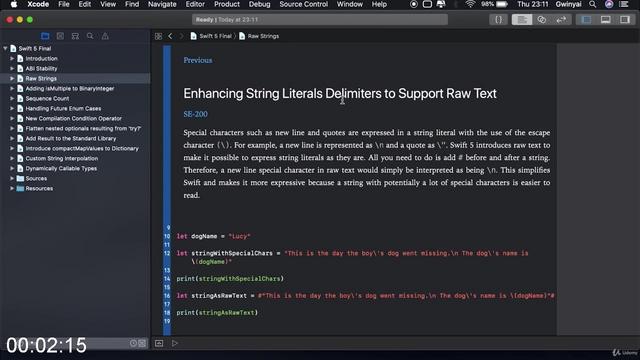Image resolution: width=640 pixels, height=360 pixels.
Task: Expand the Resources folder
Action: (12, 189)
